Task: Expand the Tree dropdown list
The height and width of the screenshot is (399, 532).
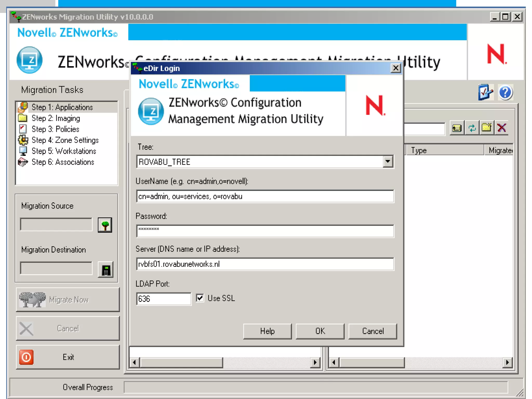Action: pos(388,162)
